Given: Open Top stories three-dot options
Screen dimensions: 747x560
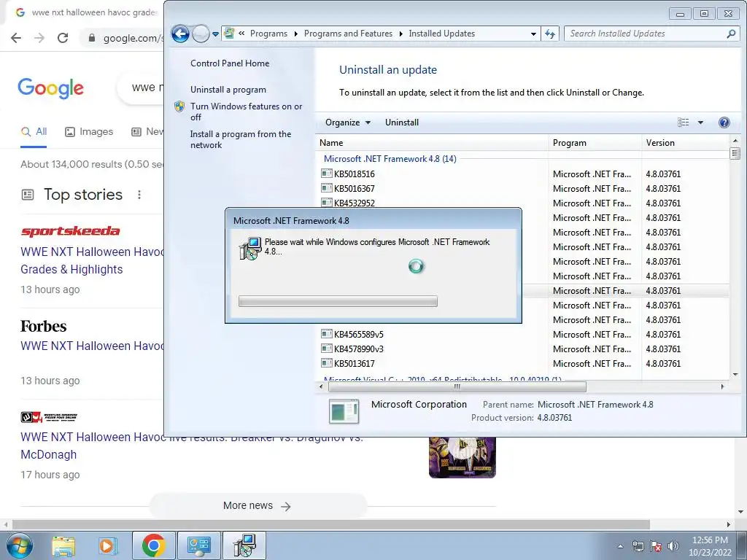Looking at the screenshot, I should tap(139, 194).
